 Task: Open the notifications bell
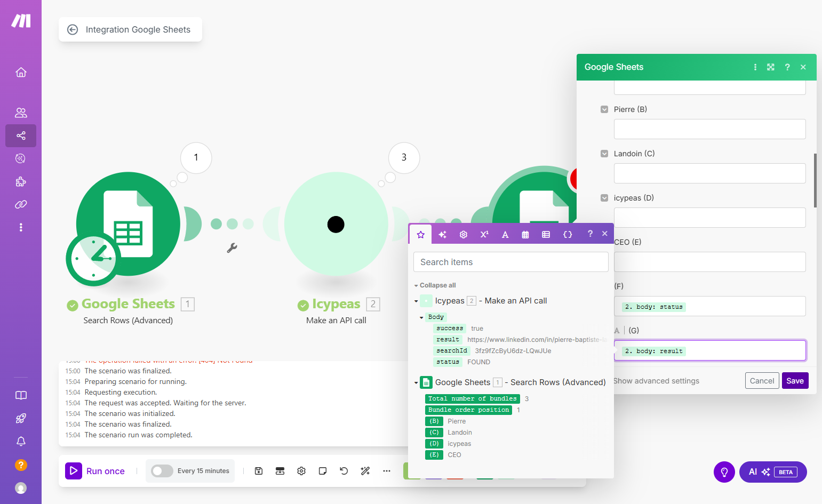(x=21, y=442)
